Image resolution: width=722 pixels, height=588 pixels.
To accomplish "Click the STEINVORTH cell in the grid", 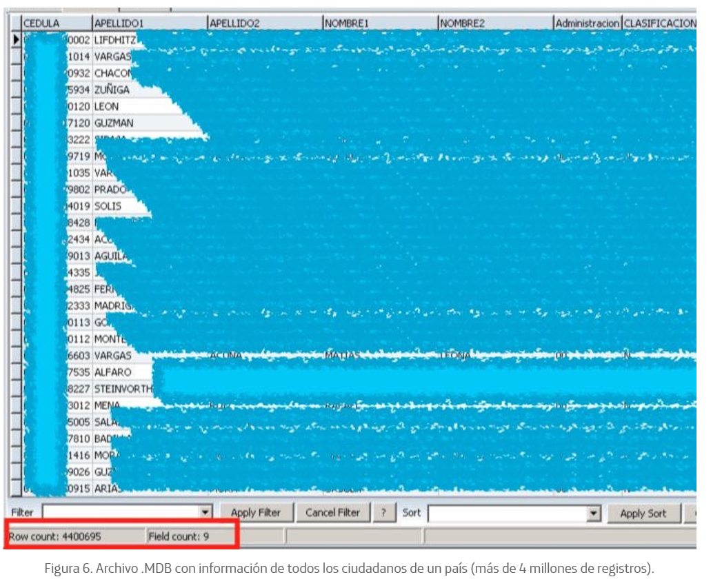I will point(123,388).
